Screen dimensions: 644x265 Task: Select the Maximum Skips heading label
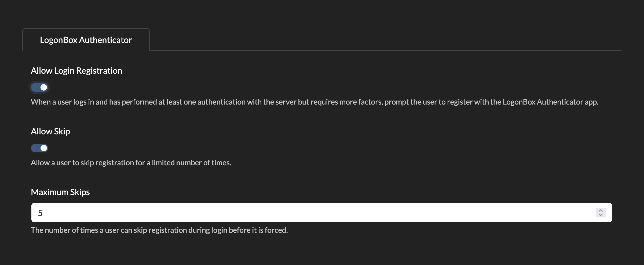click(x=60, y=192)
